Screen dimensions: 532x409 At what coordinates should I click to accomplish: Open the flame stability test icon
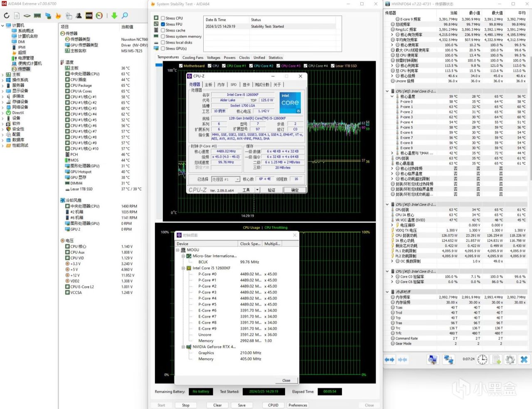point(58,16)
